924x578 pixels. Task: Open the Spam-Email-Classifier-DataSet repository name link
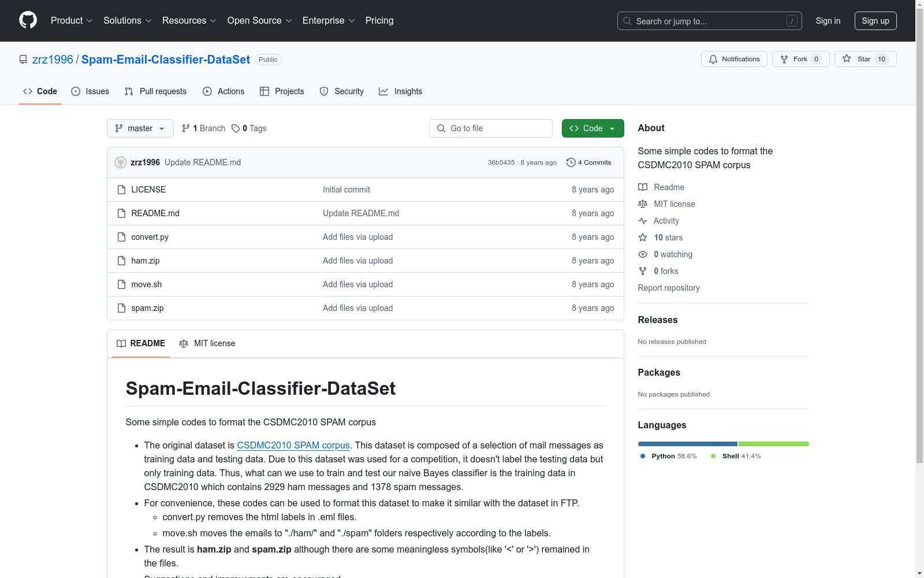click(166, 60)
